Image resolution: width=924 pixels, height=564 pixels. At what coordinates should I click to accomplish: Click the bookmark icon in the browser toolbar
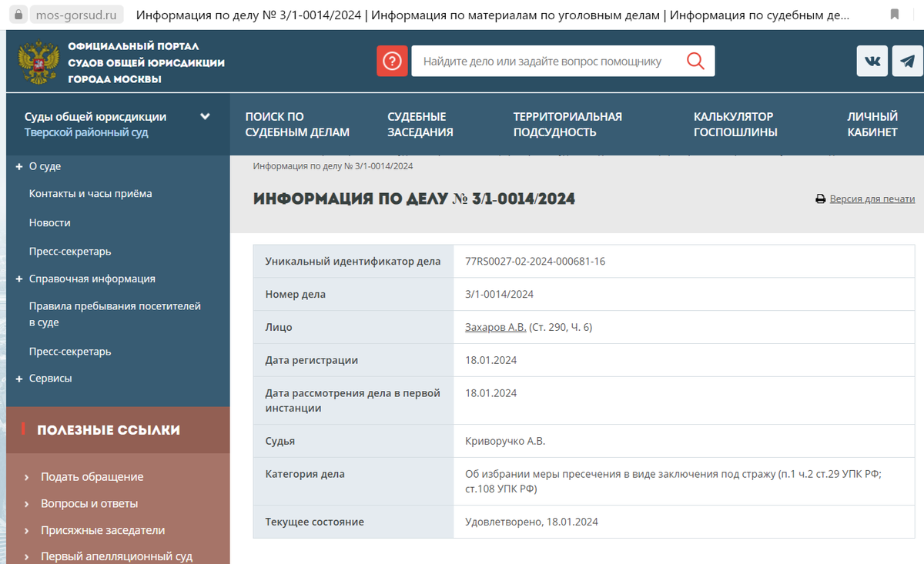895,12
